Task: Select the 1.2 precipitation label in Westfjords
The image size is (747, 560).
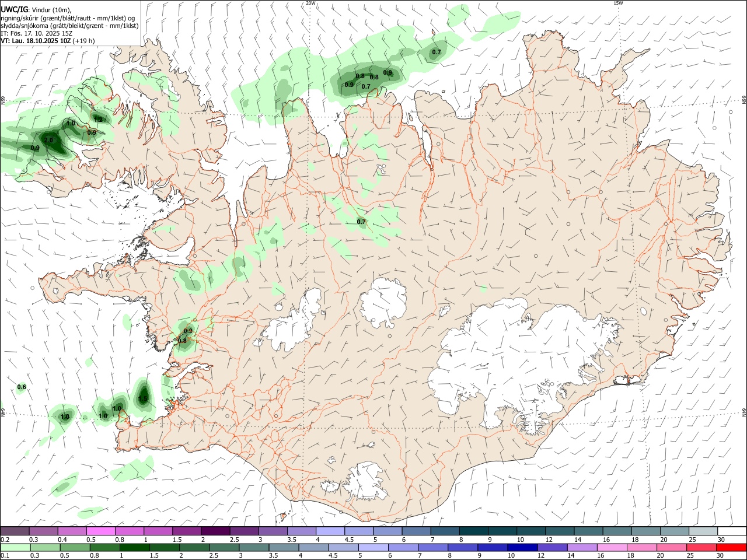Action: pos(98,120)
